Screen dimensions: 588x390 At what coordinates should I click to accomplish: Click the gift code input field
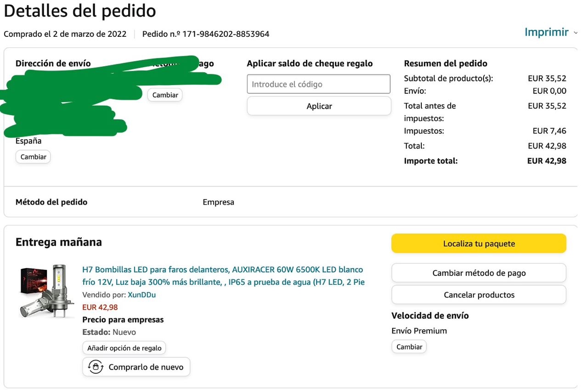[x=318, y=84]
